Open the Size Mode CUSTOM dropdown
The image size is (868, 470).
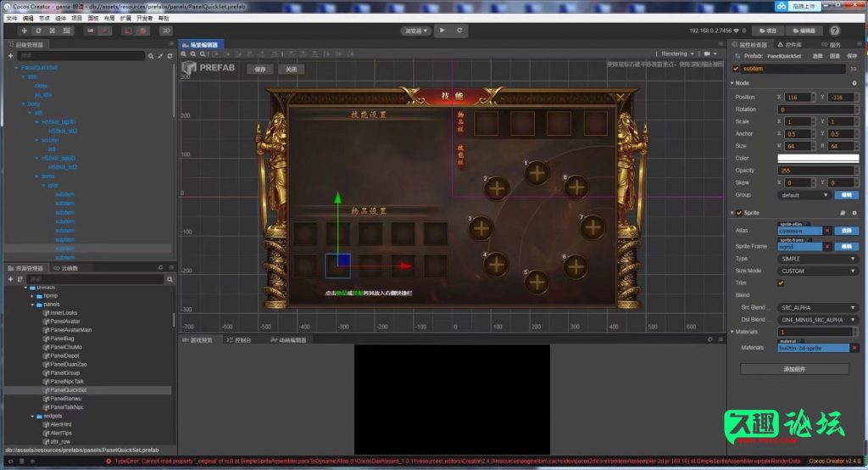pyautogui.click(x=818, y=271)
